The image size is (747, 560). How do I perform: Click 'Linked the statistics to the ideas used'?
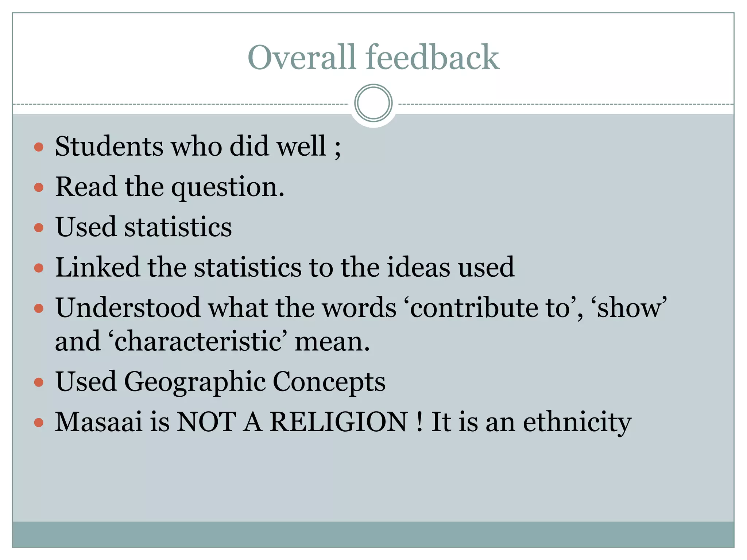(285, 267)
